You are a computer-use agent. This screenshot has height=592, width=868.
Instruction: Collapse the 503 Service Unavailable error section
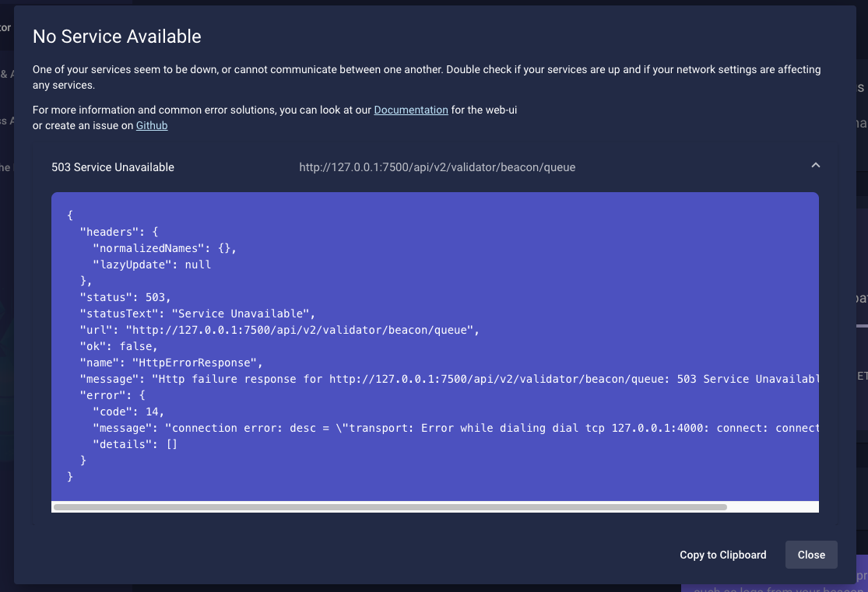point(816,165)
